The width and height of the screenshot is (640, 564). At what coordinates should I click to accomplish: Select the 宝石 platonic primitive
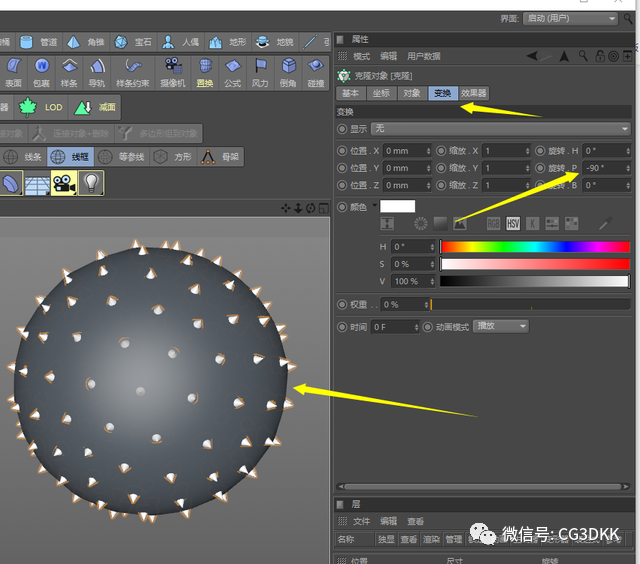133,42
